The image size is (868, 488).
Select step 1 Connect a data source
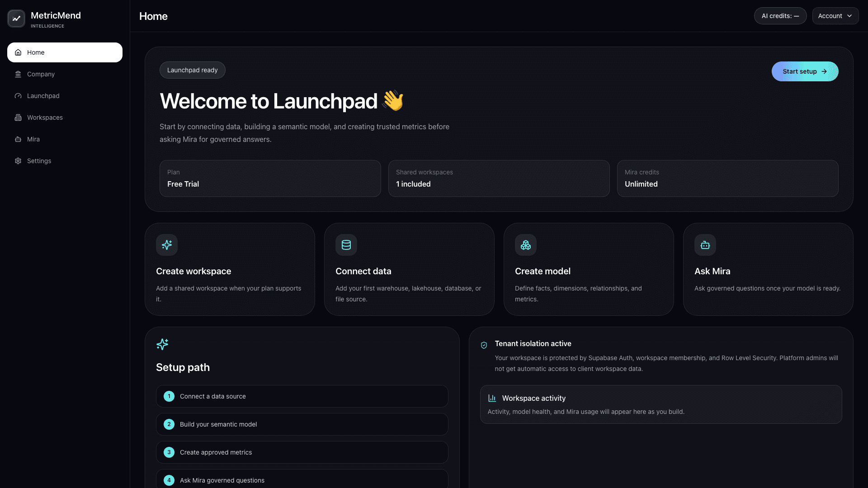302,396
